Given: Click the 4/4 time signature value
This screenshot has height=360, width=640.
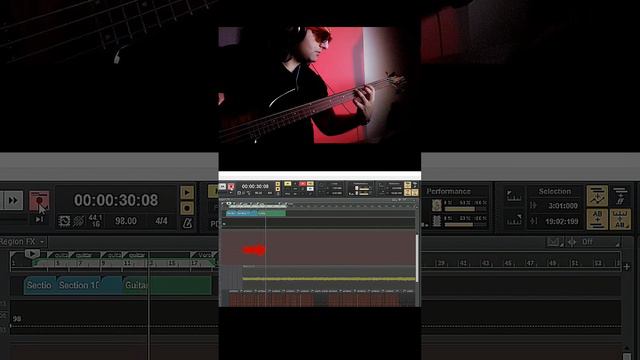Looking at the screenshot, I should (161, 221).
